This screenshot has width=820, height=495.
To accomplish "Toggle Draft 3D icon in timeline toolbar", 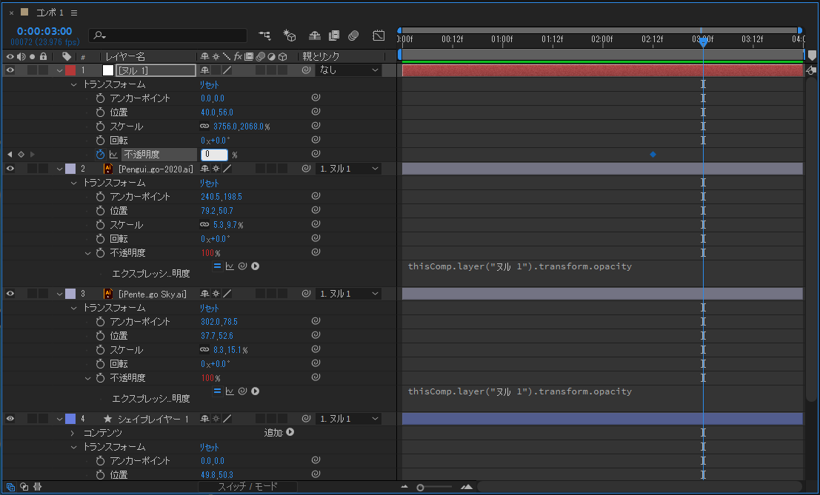I will (x=289, y=36).
